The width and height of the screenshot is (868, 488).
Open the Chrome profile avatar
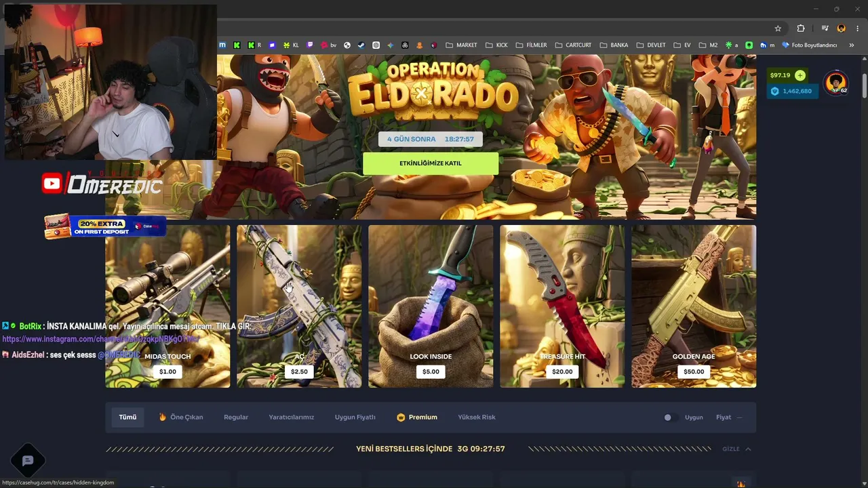click(x=842, y=28)
